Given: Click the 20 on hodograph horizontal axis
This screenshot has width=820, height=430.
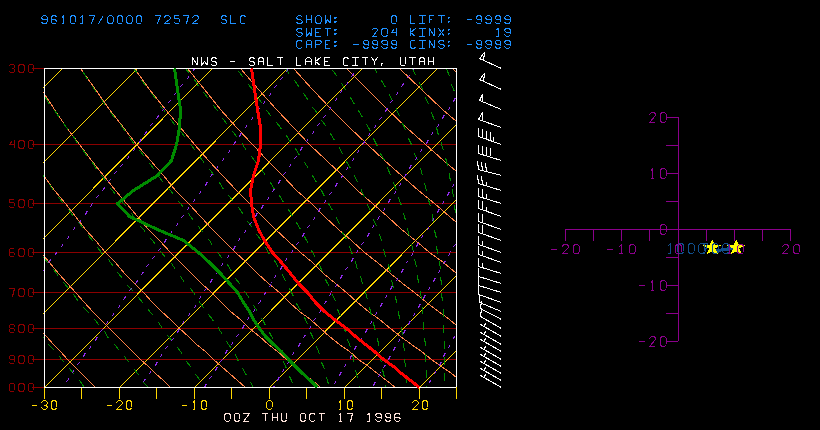Looking at the screenshot, I should point(791,249).
